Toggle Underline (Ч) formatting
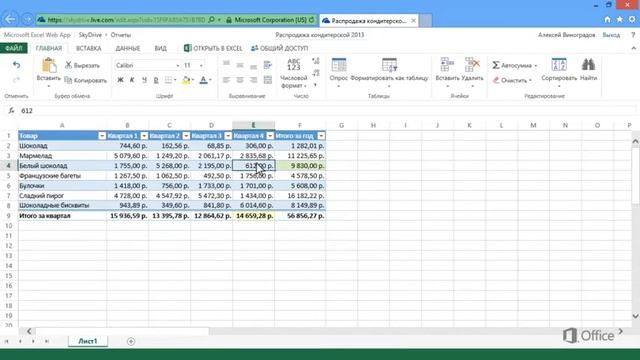The image size is (640, 360). (144, 80)
